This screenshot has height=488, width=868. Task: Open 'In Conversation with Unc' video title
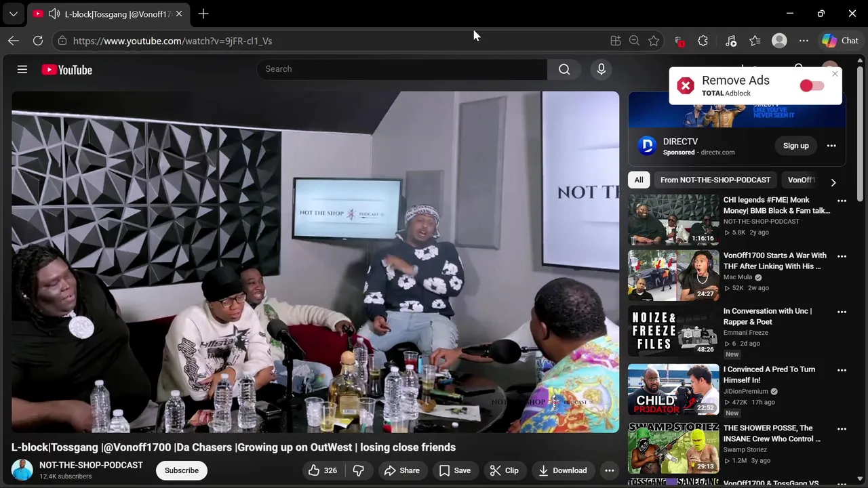pyautogui.click(x=768, y=317)
